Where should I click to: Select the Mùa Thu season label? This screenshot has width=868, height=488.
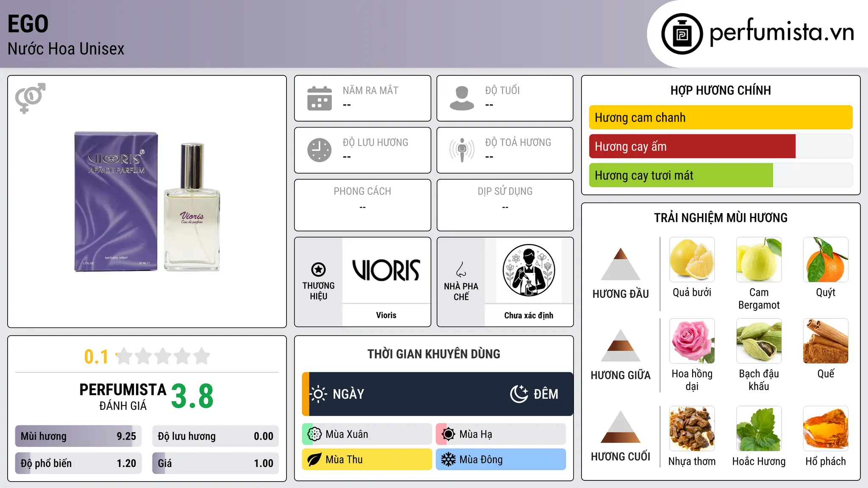tap(344, 460)
